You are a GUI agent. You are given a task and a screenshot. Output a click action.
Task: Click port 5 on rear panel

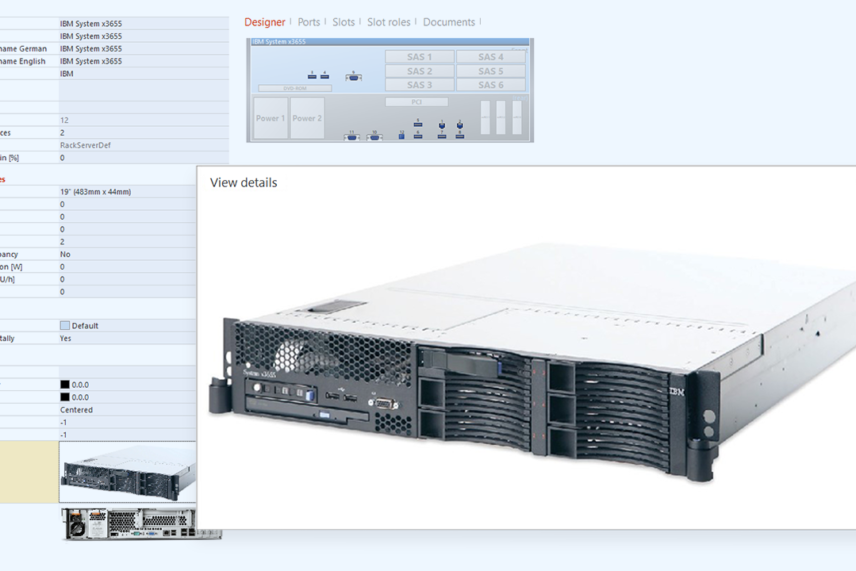[418, 124]
